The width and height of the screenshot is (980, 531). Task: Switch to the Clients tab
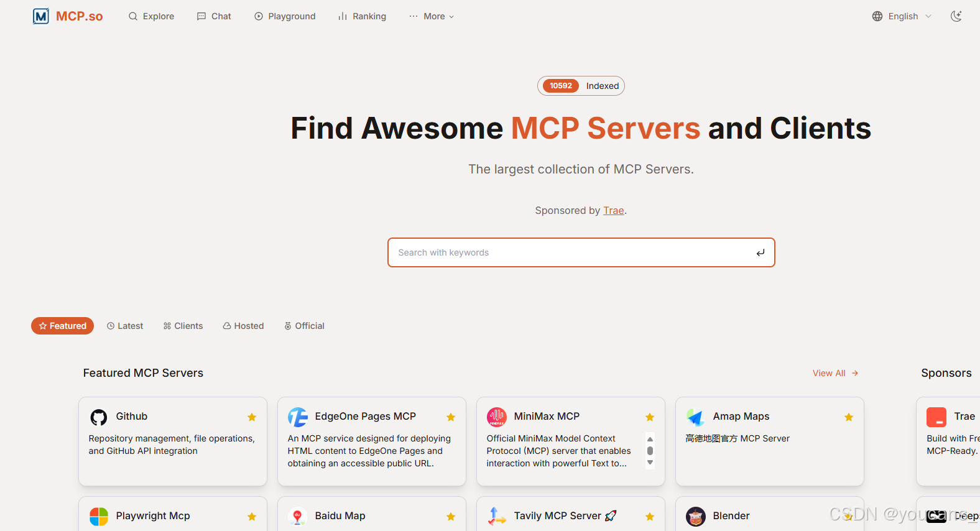[x=183, y=326]
